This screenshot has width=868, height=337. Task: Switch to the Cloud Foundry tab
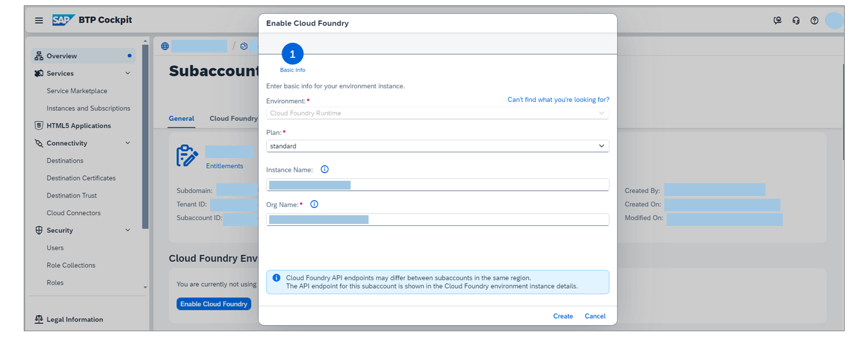click(234, 119)
